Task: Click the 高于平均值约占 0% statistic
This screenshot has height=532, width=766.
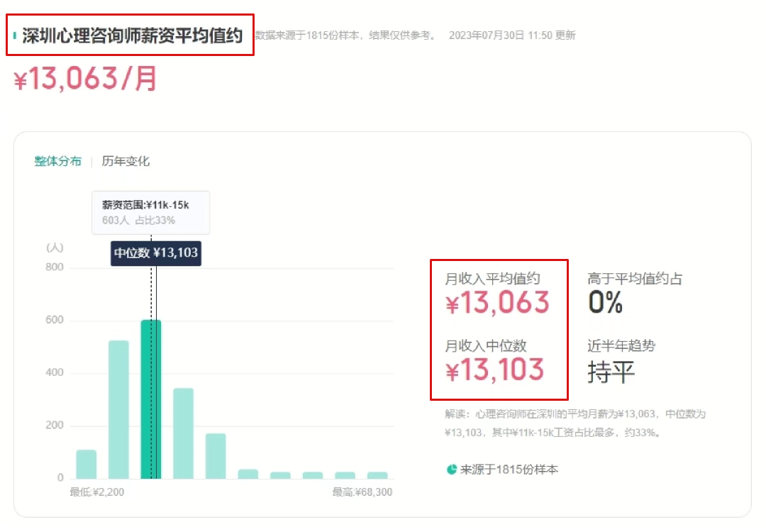Action: tap(607, 291)
